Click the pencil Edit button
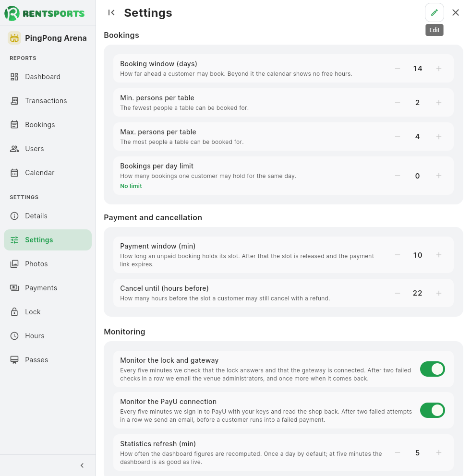The image size is (471, 476). [434, 12]
